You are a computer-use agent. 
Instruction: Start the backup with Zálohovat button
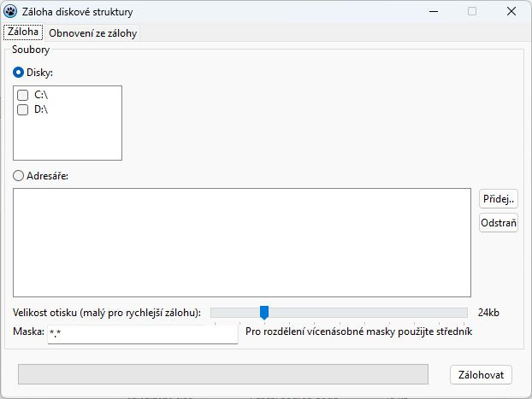481,374
